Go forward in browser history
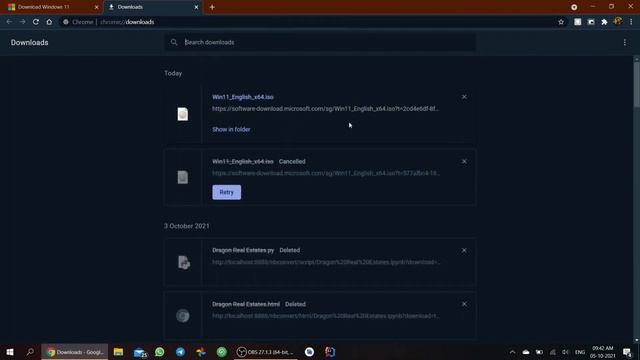The width and height of the screenshot is (640, 360). pos(22,22)
